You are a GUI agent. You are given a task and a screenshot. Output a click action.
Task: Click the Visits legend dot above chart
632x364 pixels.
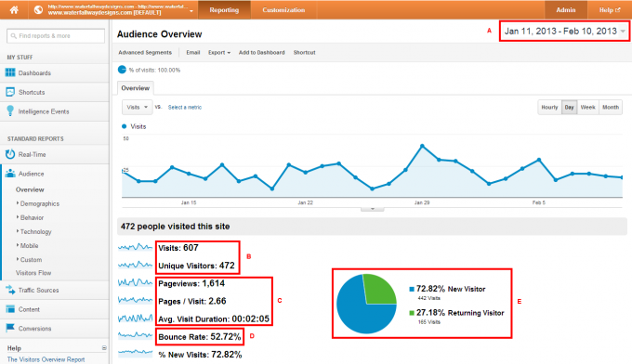point(125,126)
